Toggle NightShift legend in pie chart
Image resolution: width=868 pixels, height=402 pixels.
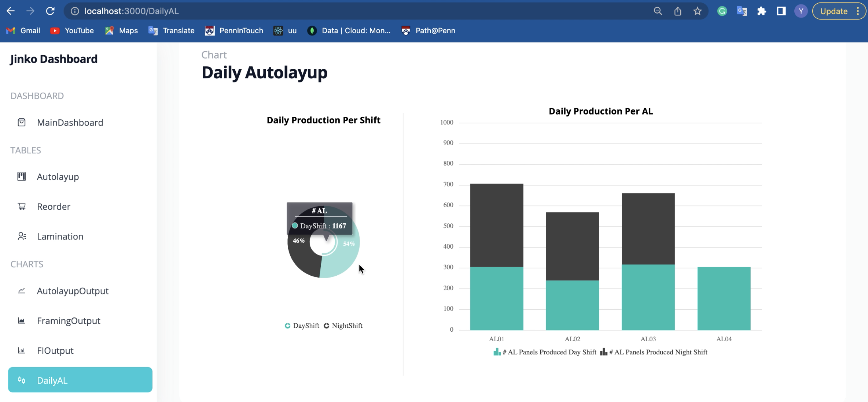coord(343,325)
